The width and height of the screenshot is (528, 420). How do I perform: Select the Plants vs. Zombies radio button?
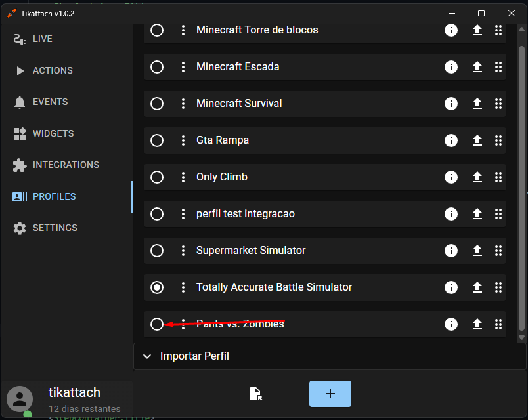[157, 324]
